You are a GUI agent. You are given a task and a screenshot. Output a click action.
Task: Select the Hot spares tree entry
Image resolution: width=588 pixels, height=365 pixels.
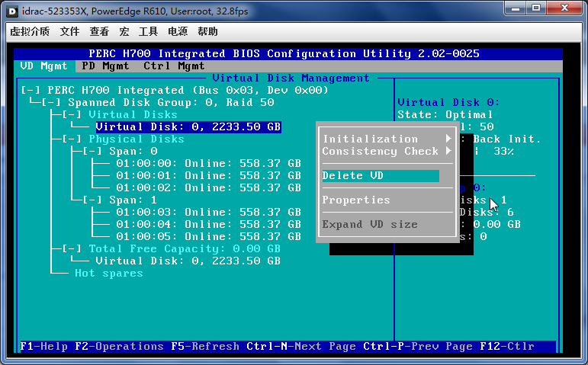[109, 274]
